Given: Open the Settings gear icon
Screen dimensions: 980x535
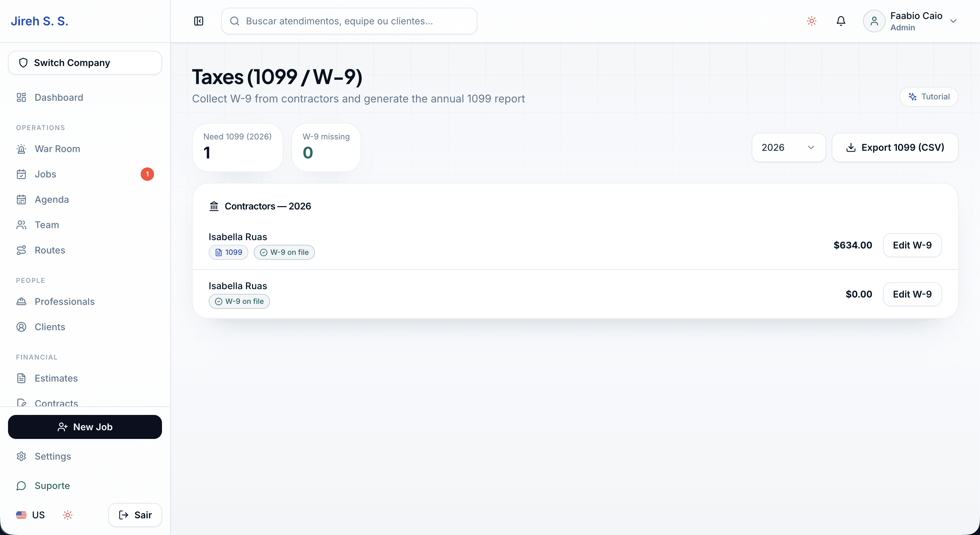Looking at the screenshot, I should 21,456.
